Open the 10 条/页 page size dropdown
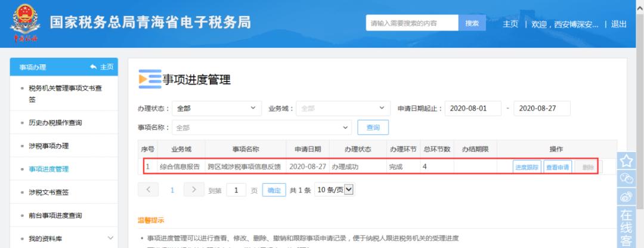Image resolution: width=644 pixels, height=248 pixels. [x=335, y=190]
